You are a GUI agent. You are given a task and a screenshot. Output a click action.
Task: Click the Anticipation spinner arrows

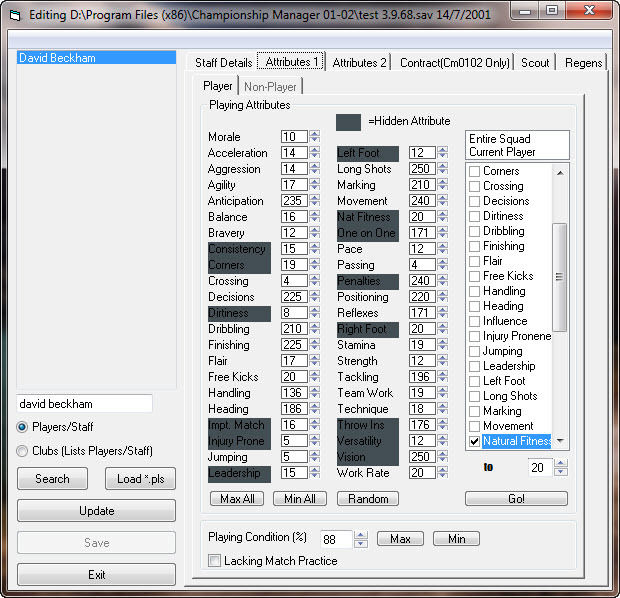tap(315, 201)
